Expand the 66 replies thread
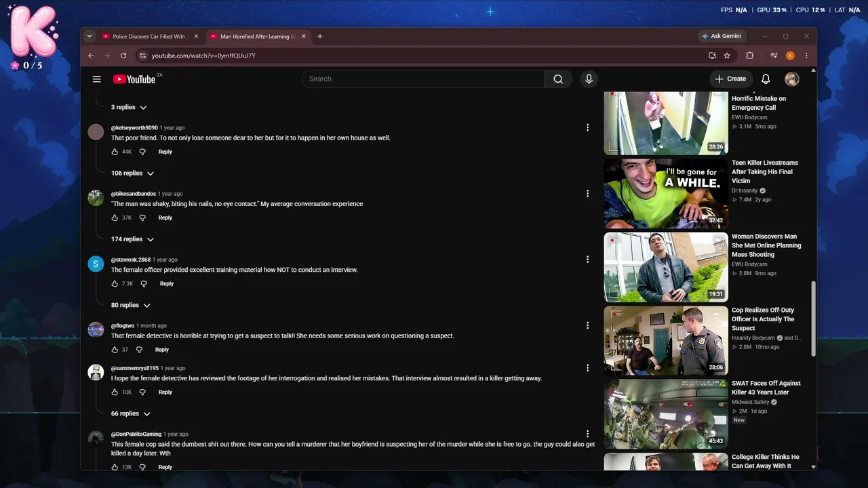The width and height of the screenshot is (868, 488). pyautogui.click(x=131, y=413)
